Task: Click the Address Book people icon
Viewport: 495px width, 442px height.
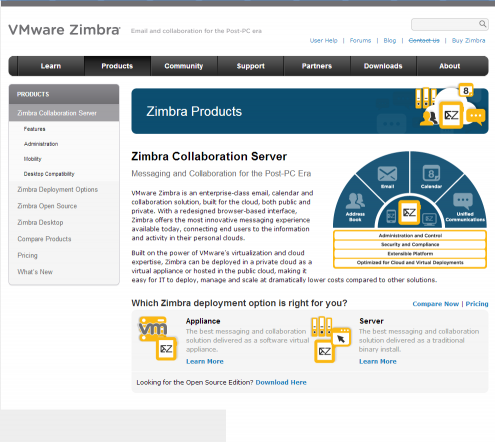Action: click(355, 201)
